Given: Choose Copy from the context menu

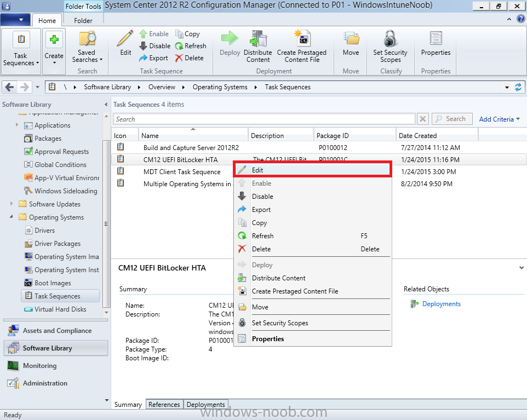Looking at the screenshot, I should click(x=313, y=222).
